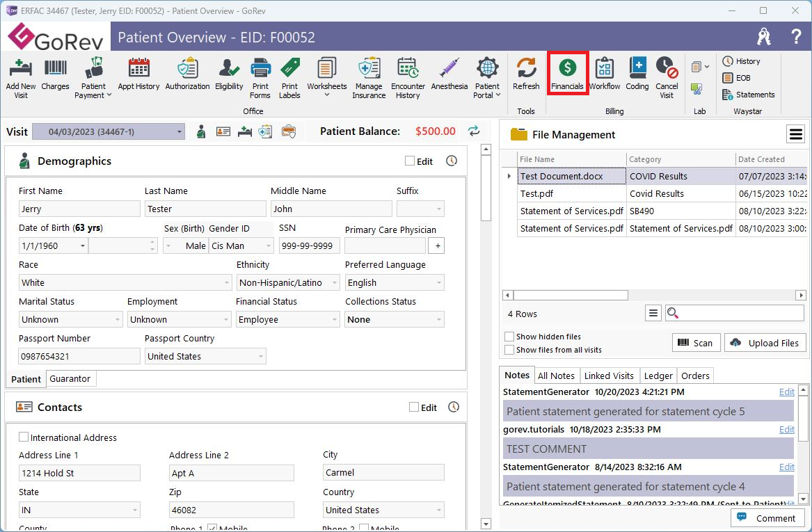
Task: Click the Comment button
Action: coord(767,518)
